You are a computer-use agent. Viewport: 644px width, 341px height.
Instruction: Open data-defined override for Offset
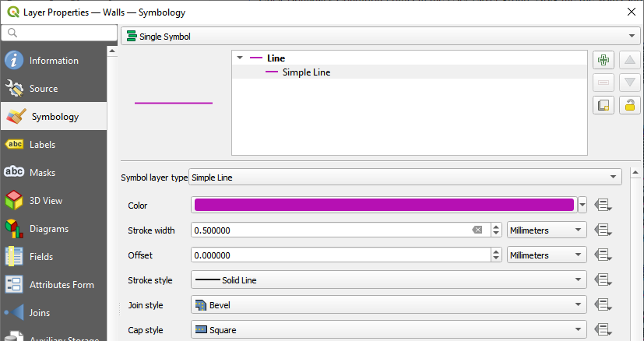(x=604, y=255)
